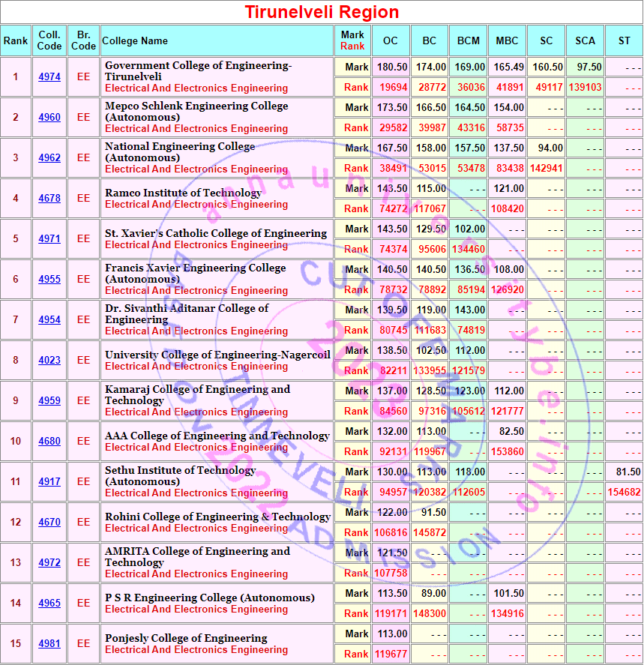Open college code 4954 link

click(49, 320)
